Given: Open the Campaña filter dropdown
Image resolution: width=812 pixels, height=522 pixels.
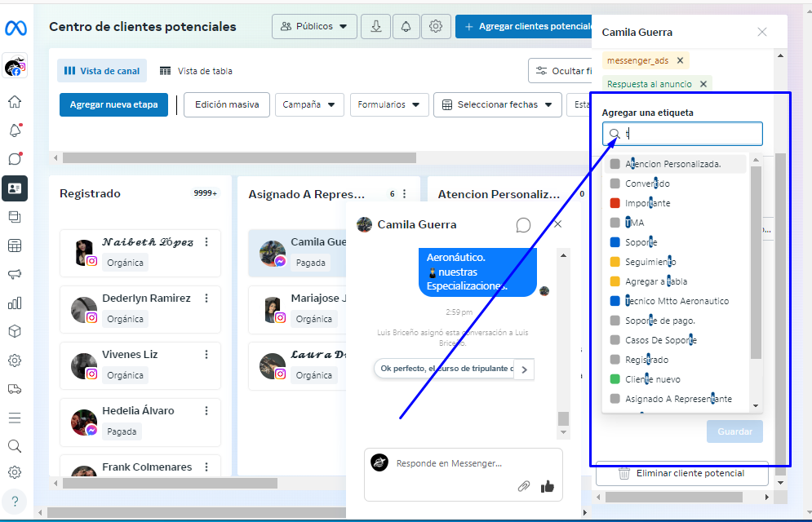Looking at the screenshot, I should point(309,104).
